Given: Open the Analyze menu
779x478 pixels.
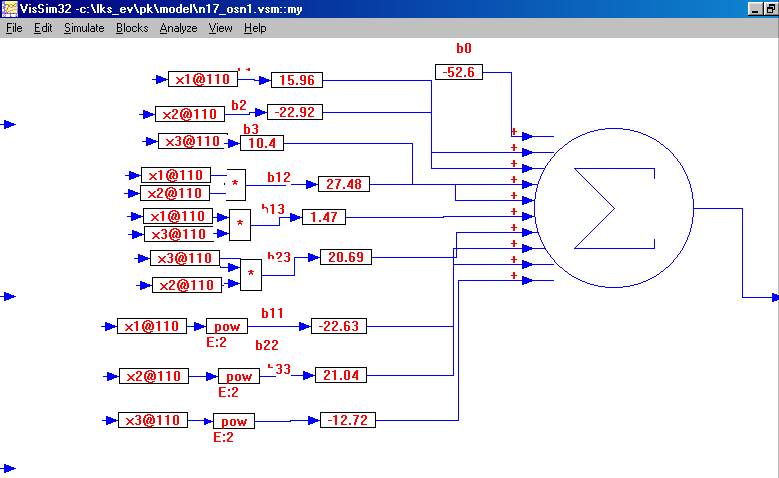Looking at the screenshot, I should [179, 28].
